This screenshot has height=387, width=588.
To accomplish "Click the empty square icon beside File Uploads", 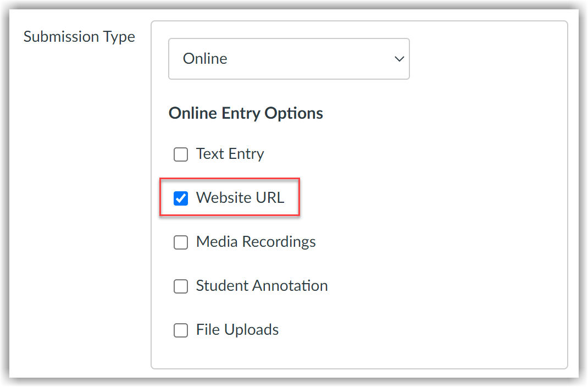I will pyautogui.click(x=181, y=330).
